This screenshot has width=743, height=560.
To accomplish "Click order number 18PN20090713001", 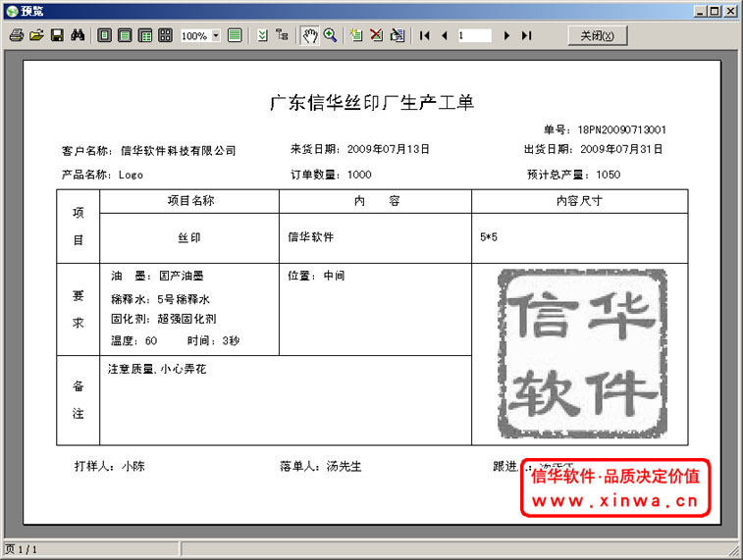I will [x=621, y=129].
